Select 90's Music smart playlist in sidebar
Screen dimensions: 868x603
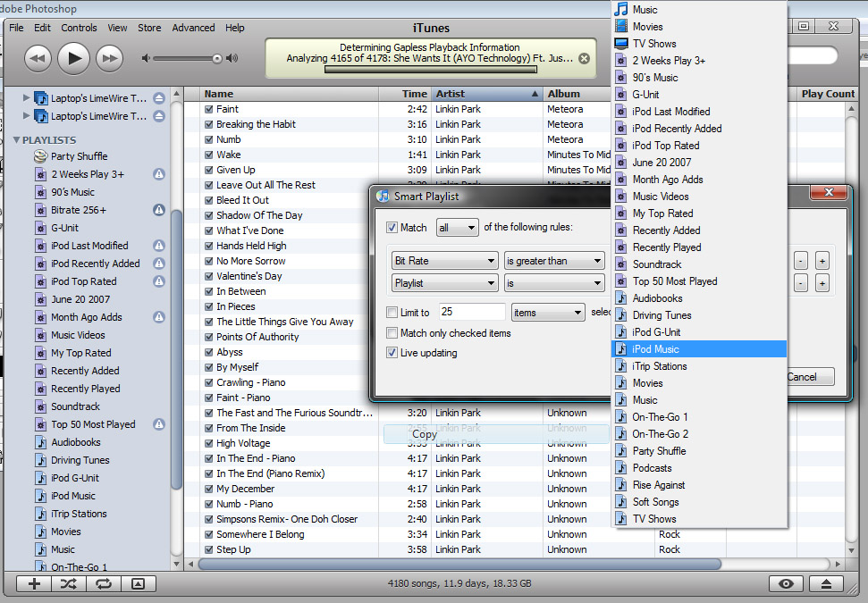(72, 192)
